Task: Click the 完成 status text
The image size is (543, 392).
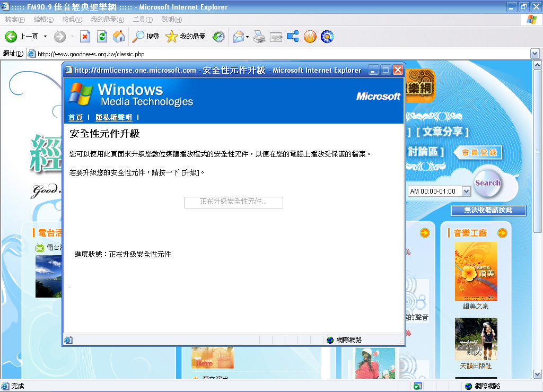Action: (x=17, y=386)
